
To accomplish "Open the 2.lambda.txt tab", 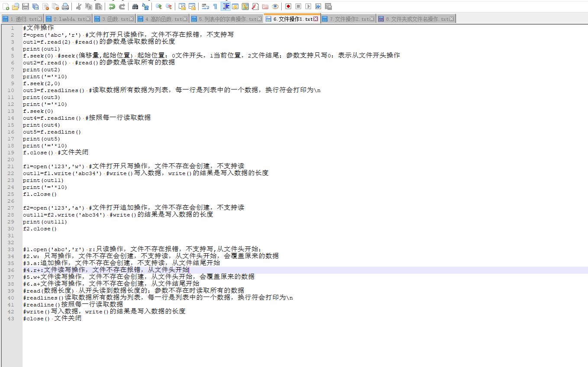I will 67,19.
